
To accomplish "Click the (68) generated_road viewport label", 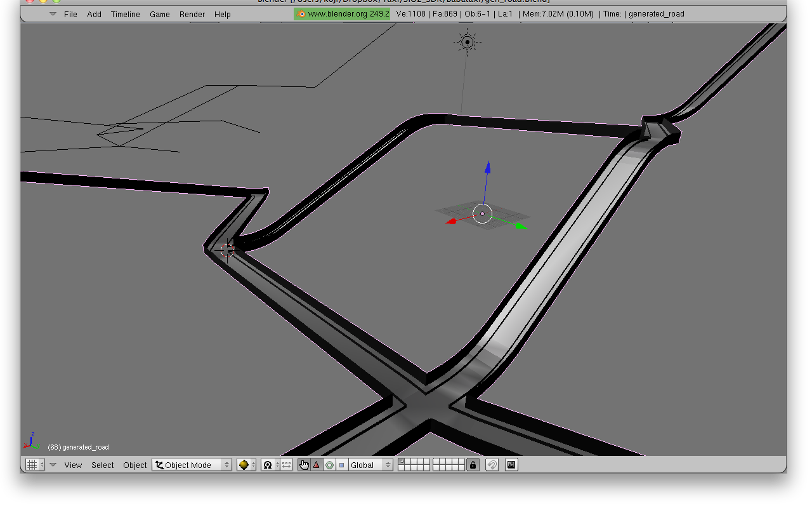I will (x=79, y=447).
